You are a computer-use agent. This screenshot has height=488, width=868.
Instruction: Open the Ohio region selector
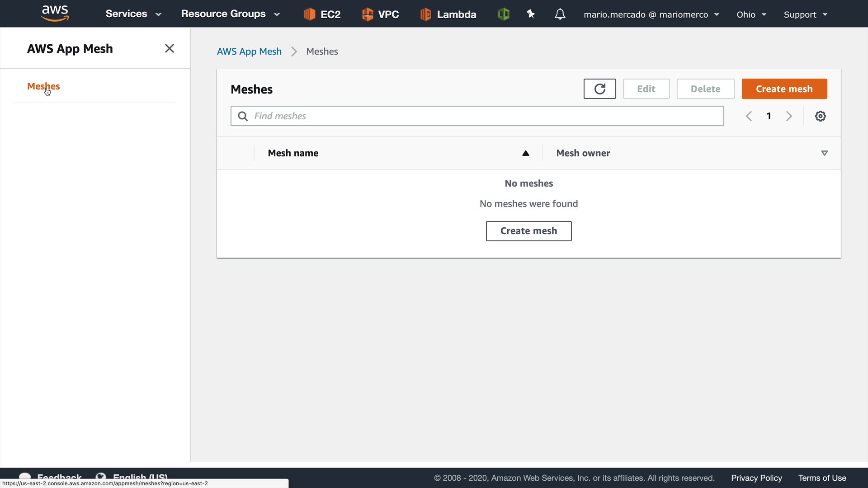(x=751, y=14)
